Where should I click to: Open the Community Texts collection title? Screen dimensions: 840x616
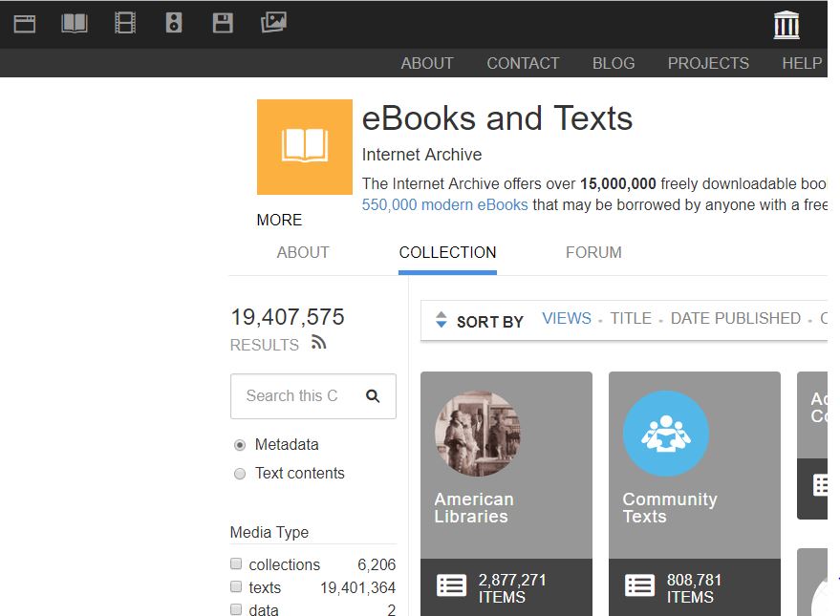pyautogui.click(x=670, y=508)
